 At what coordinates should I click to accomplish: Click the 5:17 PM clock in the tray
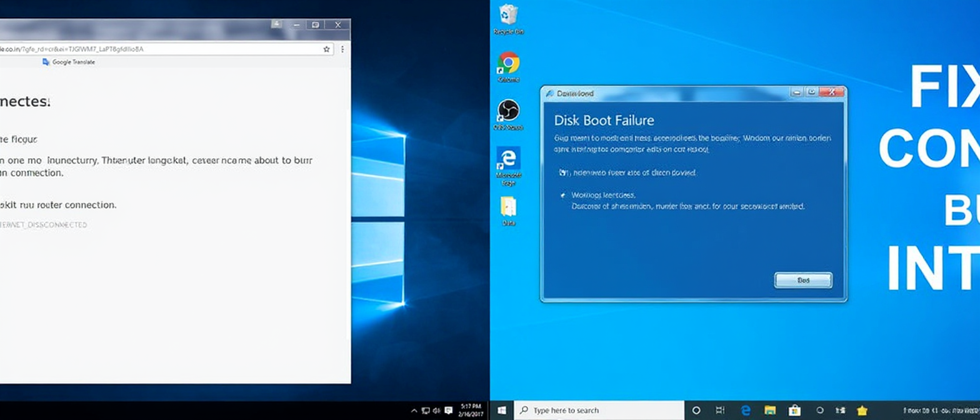pyautogui.click(x=471, y=410)
